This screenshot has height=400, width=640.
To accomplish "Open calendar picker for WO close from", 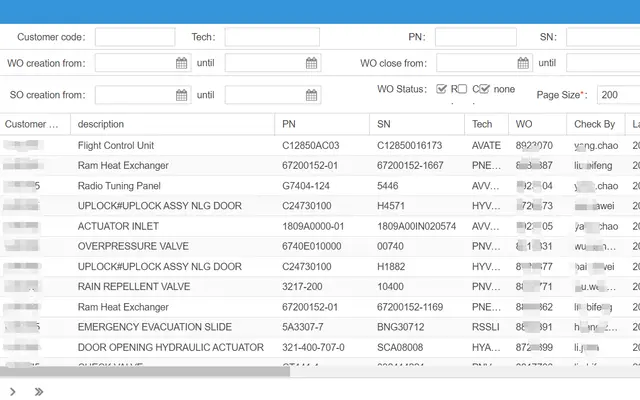I will [523, 63].
